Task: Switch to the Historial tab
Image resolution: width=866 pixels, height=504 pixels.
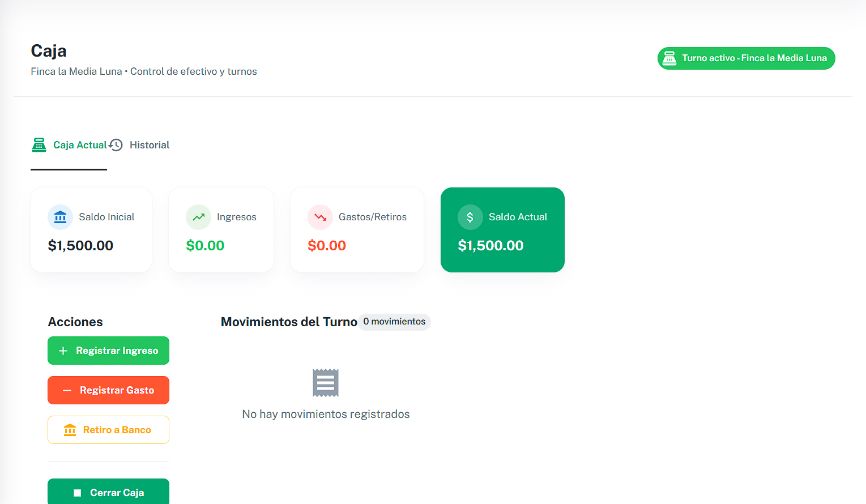Action: [149, 144]
